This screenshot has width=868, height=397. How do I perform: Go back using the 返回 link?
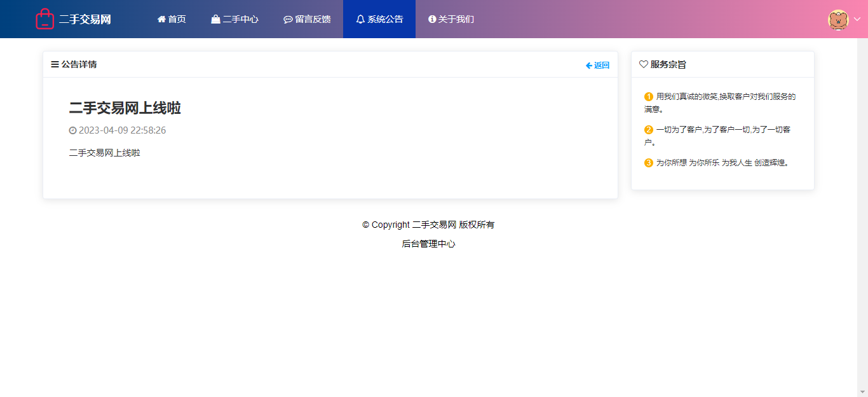click(597, 65)
